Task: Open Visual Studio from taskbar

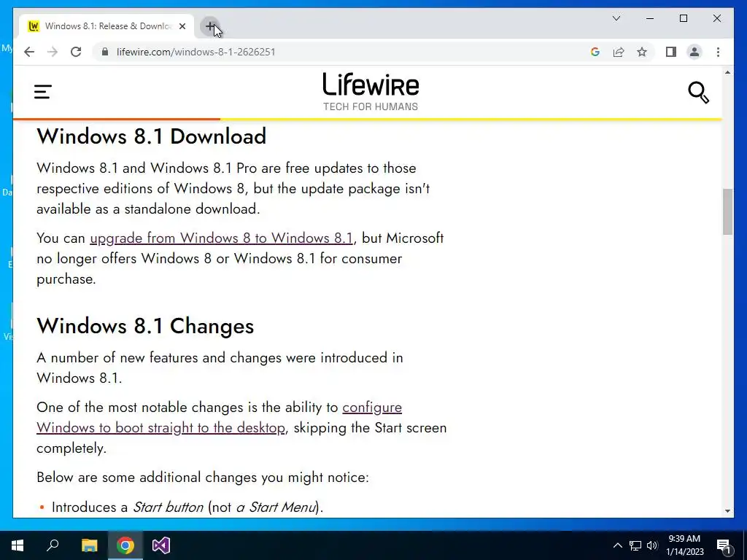Action: pyautogui.click(x=161, y=545)
